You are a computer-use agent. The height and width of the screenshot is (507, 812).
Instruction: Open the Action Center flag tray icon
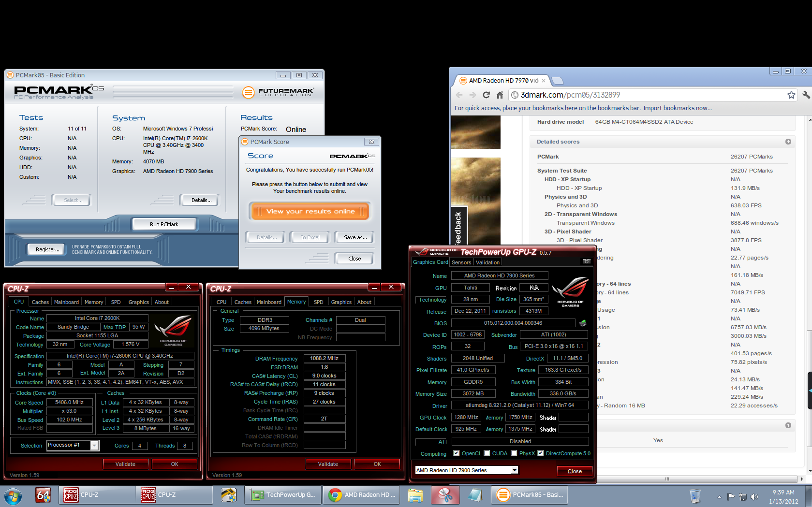point(731,496)
